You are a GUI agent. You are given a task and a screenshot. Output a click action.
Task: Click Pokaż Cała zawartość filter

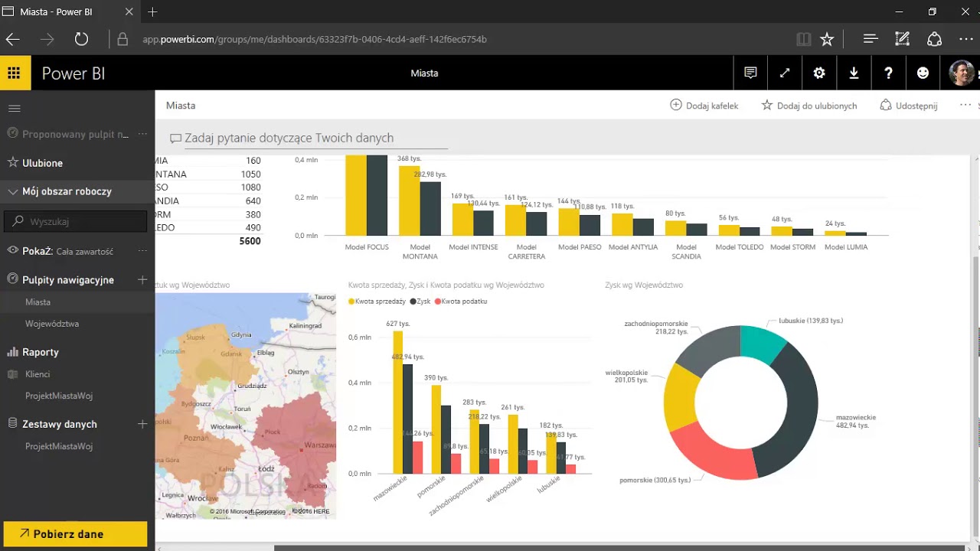67,251
